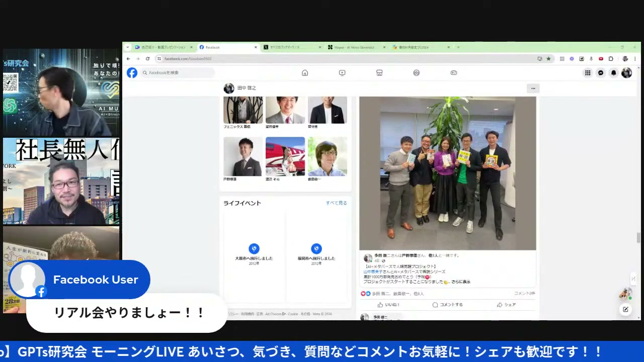Open a new browser tab with plus

(458, 47)
